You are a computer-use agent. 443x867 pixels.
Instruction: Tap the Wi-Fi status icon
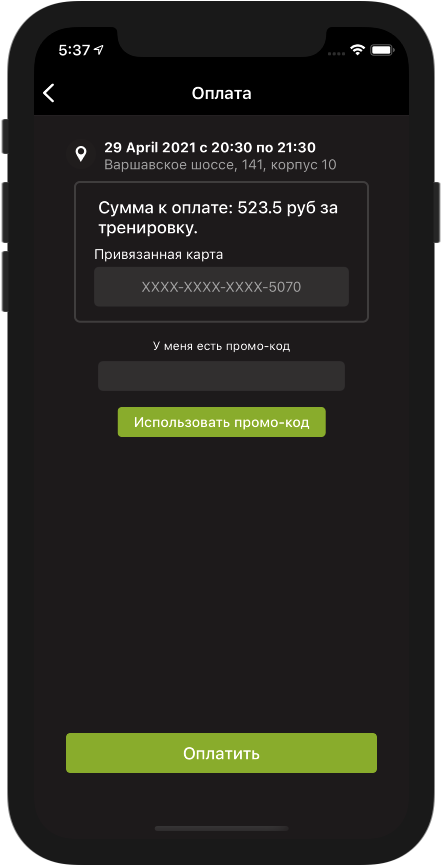pos(358,50)
